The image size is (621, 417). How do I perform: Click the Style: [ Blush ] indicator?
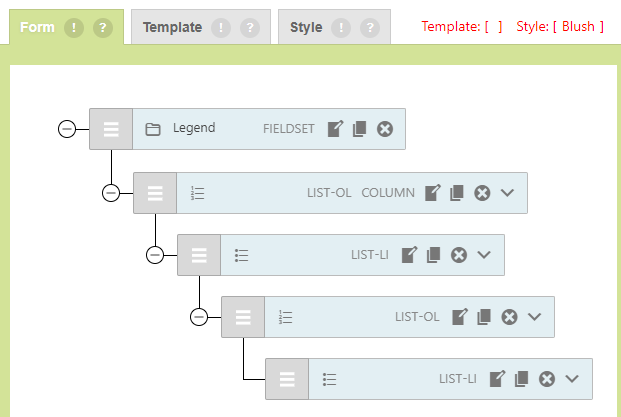pos(560,27)
